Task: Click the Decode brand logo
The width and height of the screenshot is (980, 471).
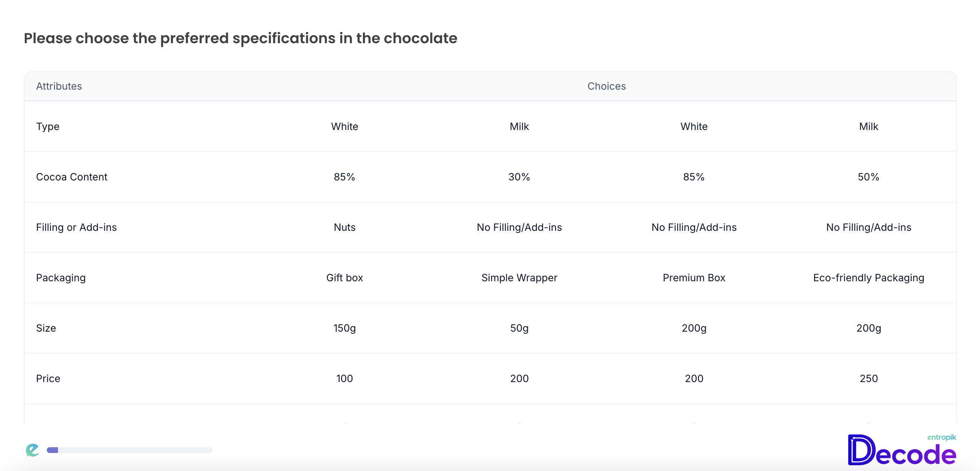Action: [902, 449]
